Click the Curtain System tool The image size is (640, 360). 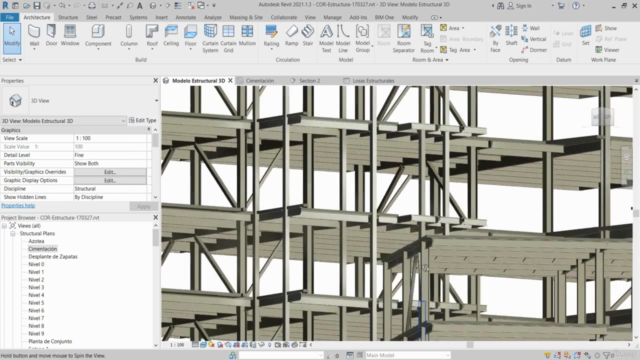point(210,38)
